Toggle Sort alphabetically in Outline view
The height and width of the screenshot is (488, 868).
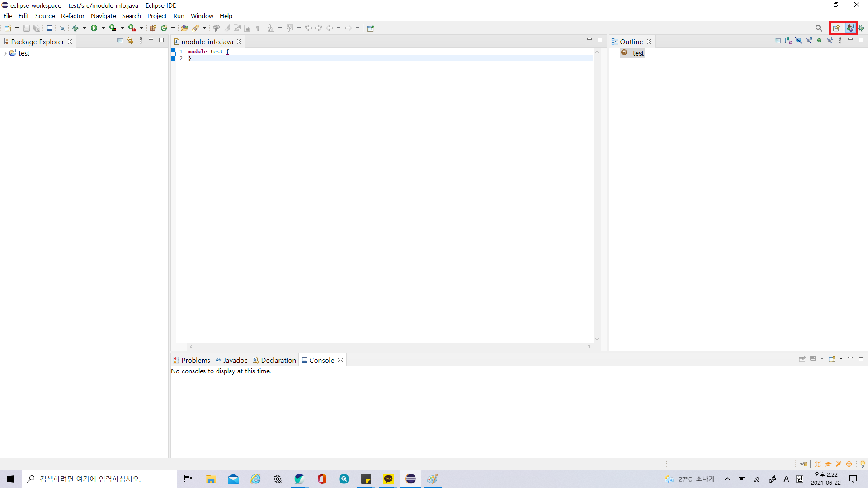click(x=788, y=41)
